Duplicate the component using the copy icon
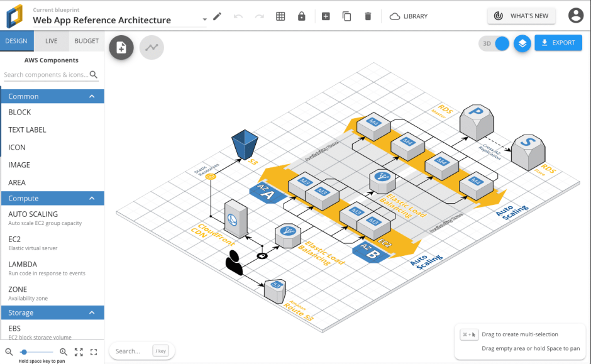 (x=346, y=16)
